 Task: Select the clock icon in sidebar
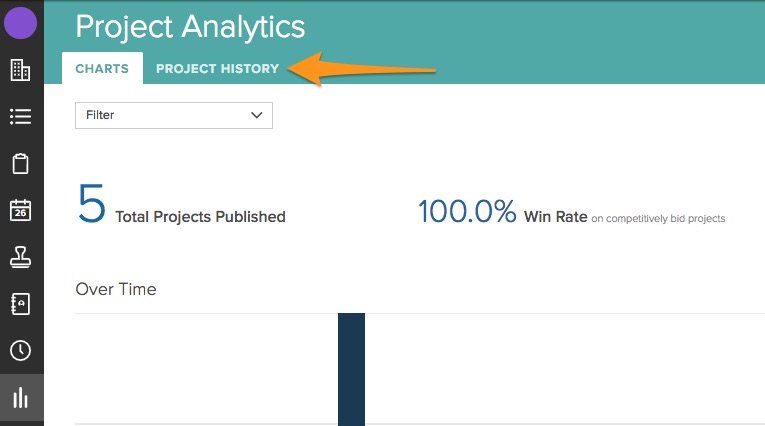pyautogui.click(x=21, y=351)
